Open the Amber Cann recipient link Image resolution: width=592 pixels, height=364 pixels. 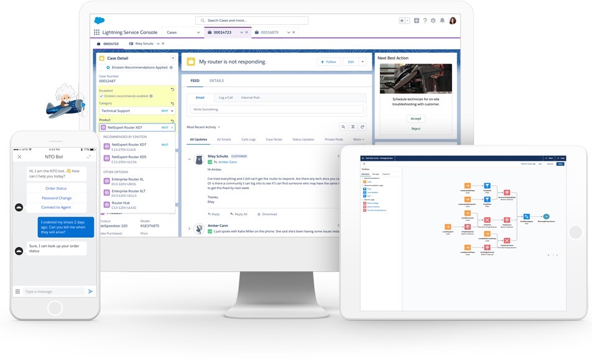coord(228,162)
